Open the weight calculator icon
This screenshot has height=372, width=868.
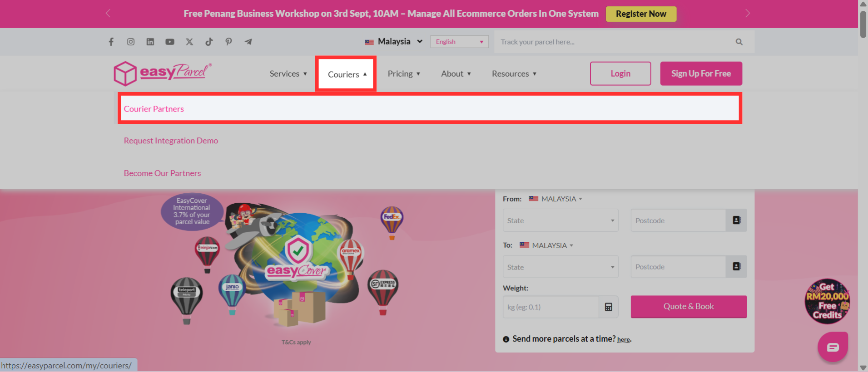point(609,307)
